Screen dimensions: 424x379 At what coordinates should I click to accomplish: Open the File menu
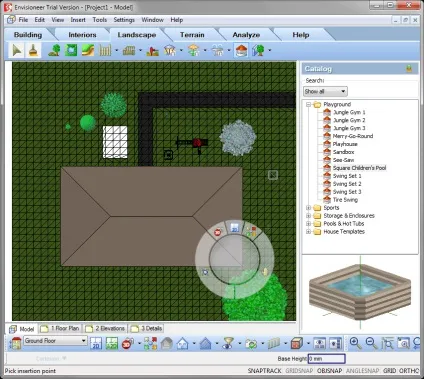click(23, 20)
